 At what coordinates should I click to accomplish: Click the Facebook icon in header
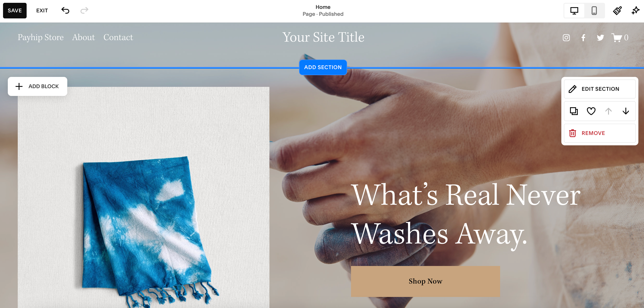583,38
